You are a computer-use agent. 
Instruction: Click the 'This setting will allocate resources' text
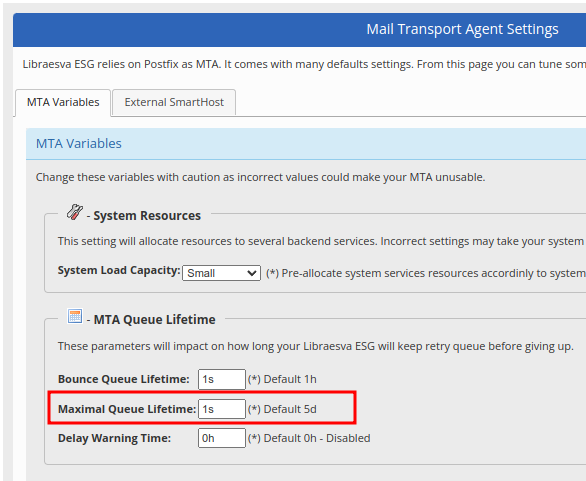pyautogui.click(x=322, y=241)
